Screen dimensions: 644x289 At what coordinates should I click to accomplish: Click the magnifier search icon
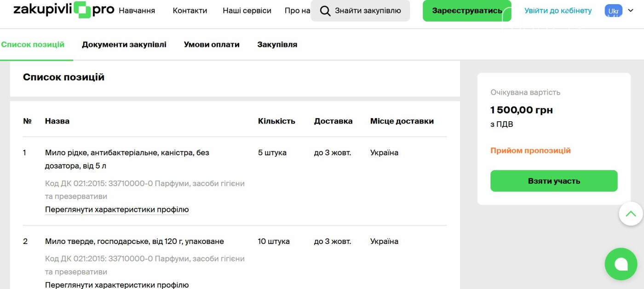click(325, 11)
